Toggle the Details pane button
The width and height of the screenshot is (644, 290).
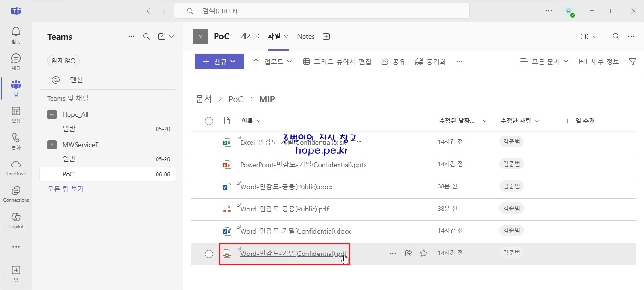[599, 62]
